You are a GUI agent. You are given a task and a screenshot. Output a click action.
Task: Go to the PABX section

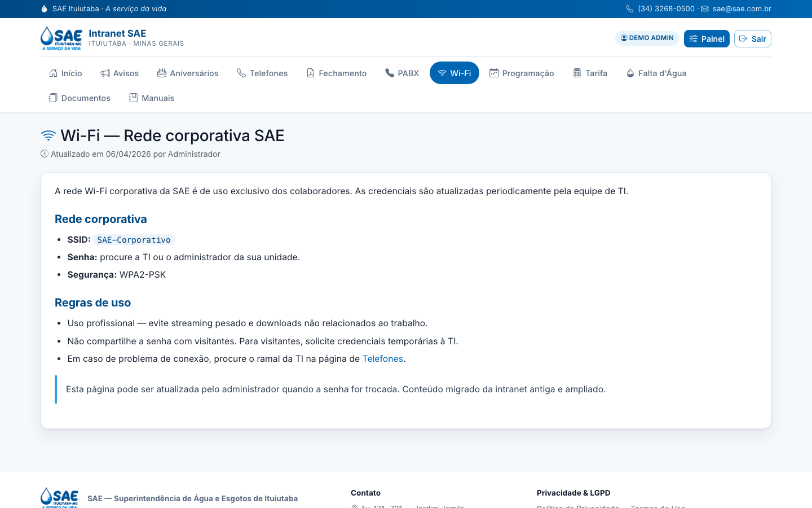click(402, 73)
